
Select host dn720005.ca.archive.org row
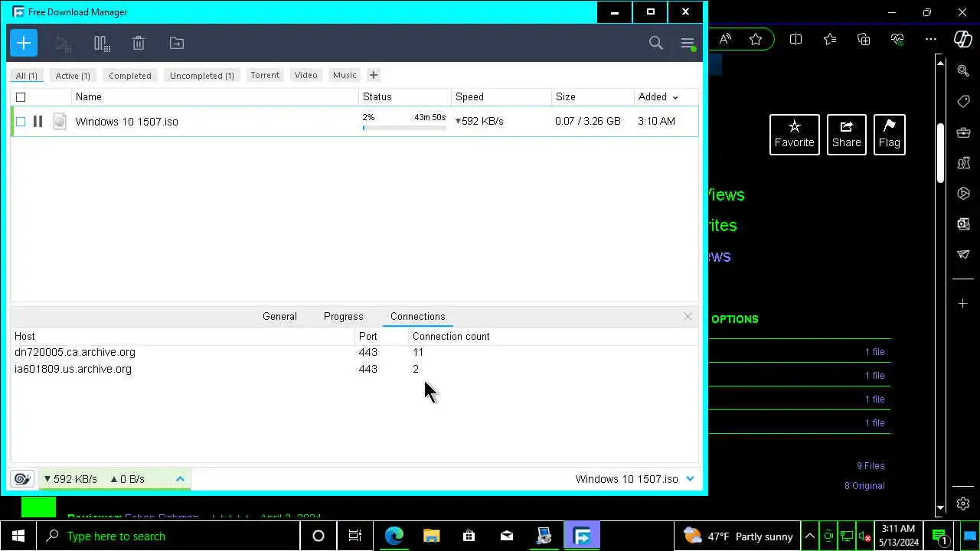[x=354, y=352]
